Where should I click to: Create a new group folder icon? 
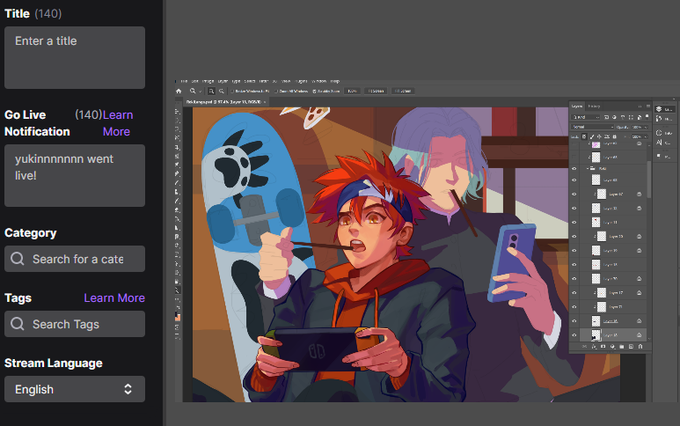pos(621,347)
